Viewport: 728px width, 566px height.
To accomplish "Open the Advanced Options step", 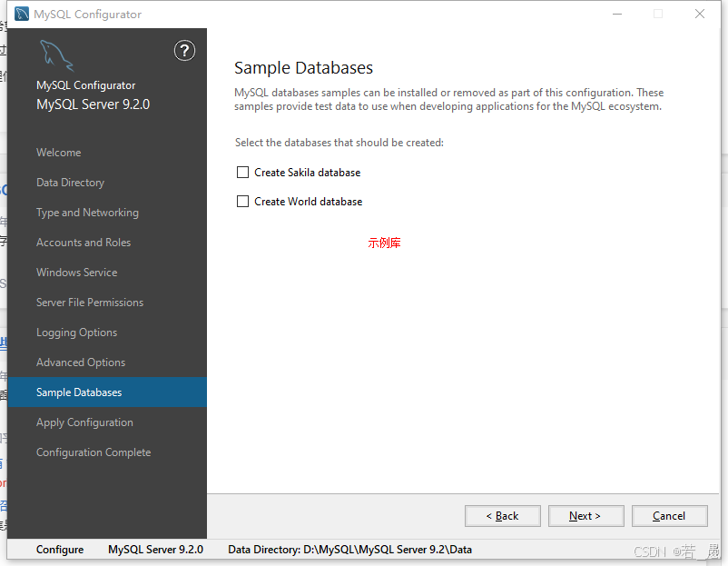I will [81, 362].
